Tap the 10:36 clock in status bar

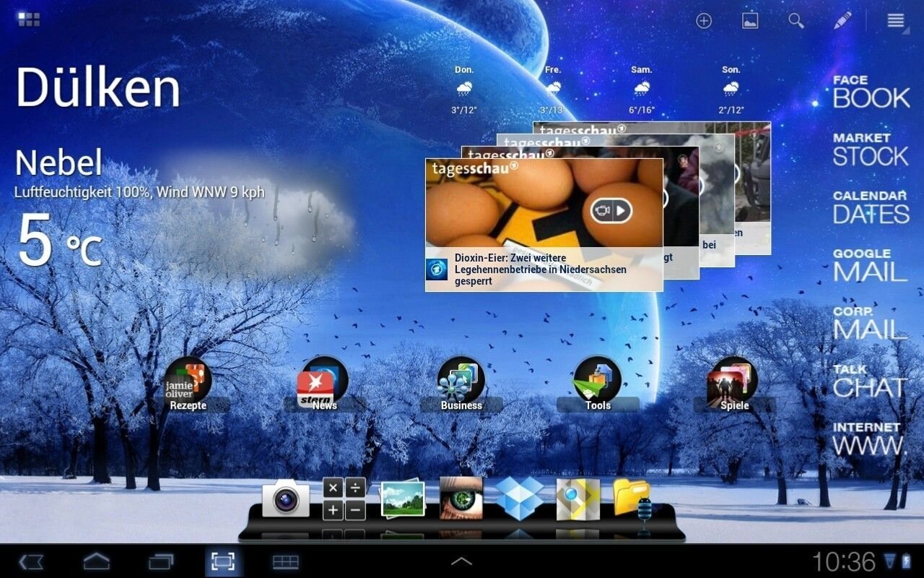844,561
